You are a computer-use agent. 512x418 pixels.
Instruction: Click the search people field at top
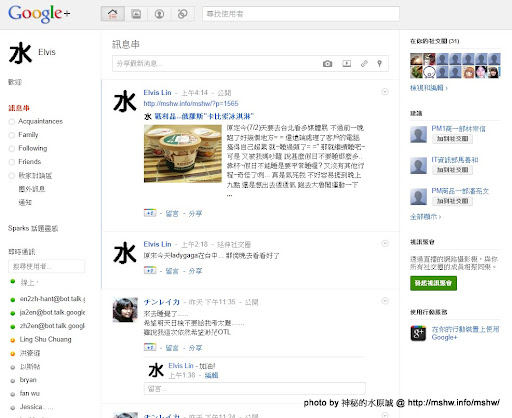click(x=301, y=14)
